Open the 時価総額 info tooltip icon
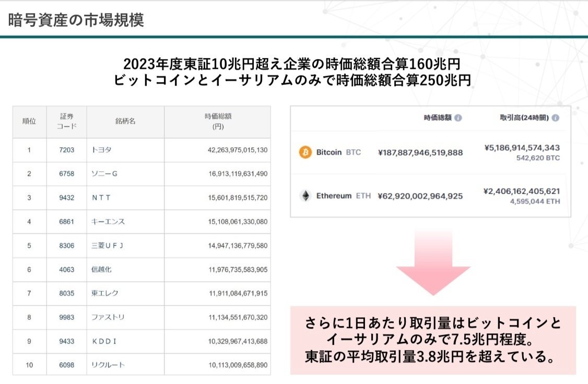This screenshot has width=588, height=384. [x=459, y=118]
